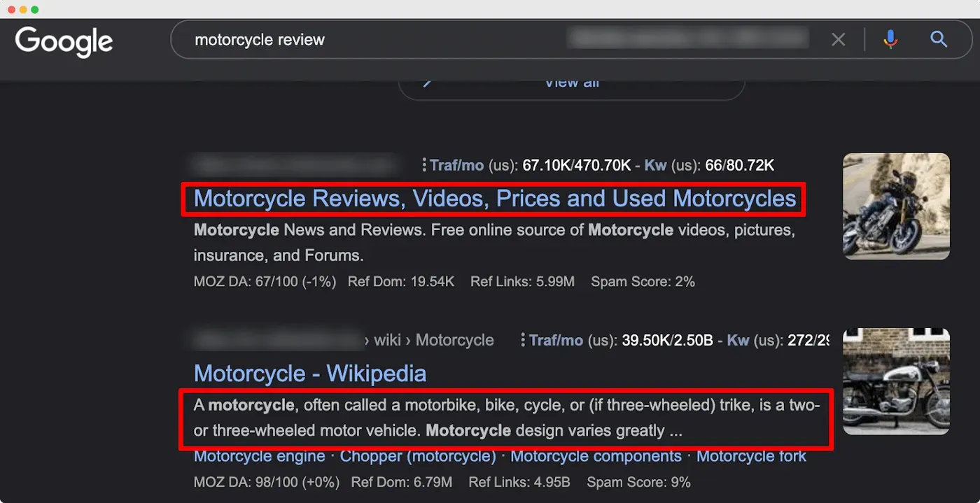This screenshot has height=503, width=980.
Task: Click the "Ref Links: 4.95B" metric
Action: 519,482
